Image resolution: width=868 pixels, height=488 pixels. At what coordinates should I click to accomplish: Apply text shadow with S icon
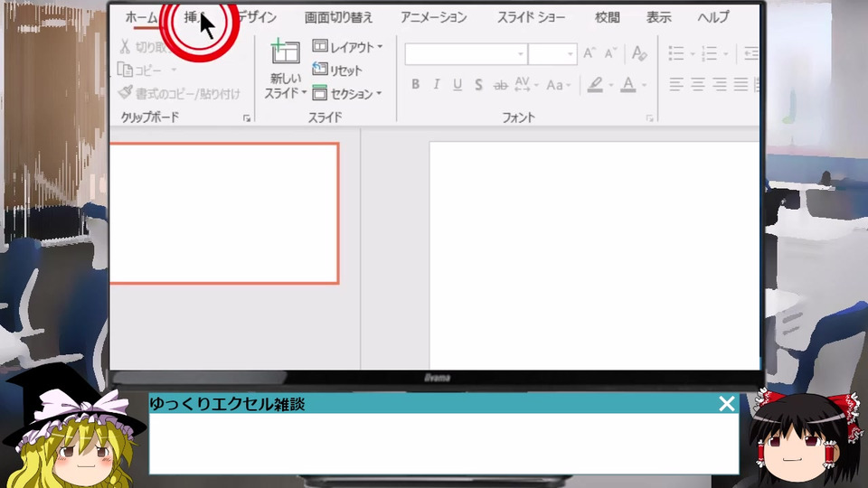(478, 84)
